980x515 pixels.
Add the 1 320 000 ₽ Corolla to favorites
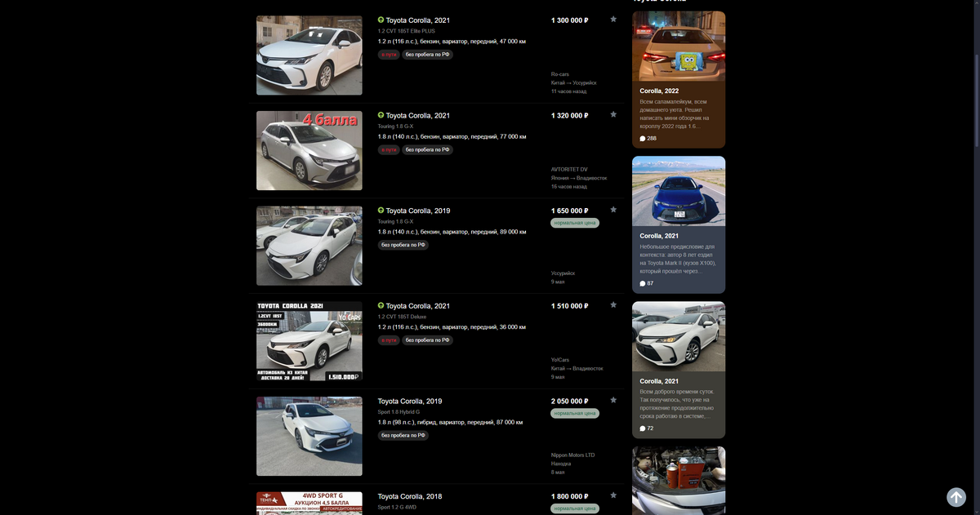coord(613,114)
